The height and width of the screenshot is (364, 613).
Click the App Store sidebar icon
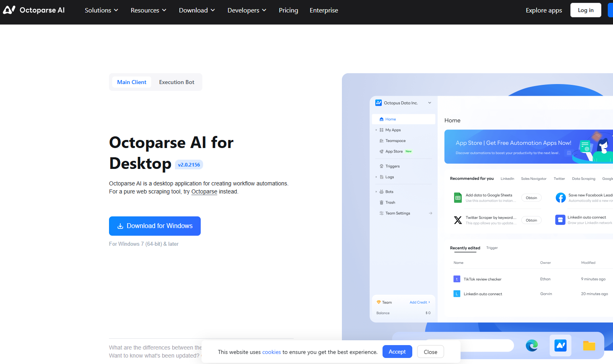pyautogui.click(x=381, y=151)
